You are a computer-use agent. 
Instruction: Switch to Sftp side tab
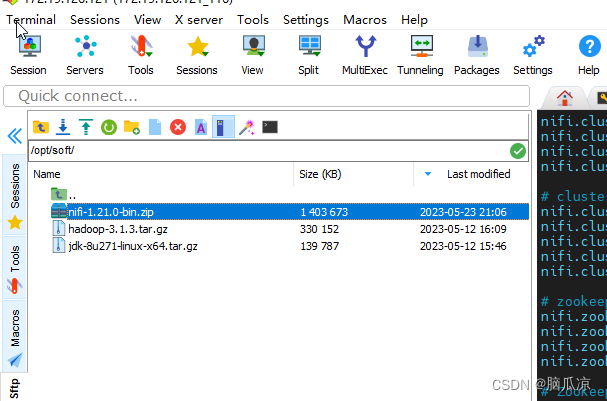pyautogui.click(x=14, y=387)
